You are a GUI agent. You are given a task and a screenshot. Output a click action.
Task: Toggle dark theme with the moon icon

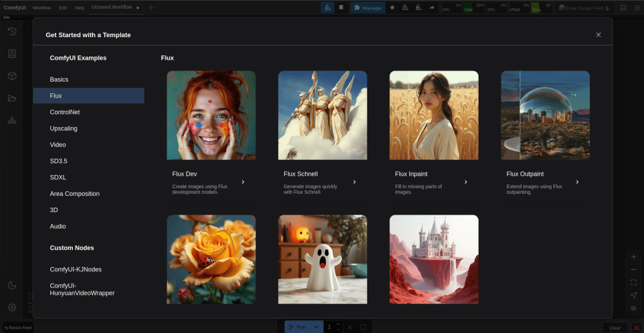tap(12, 285)
